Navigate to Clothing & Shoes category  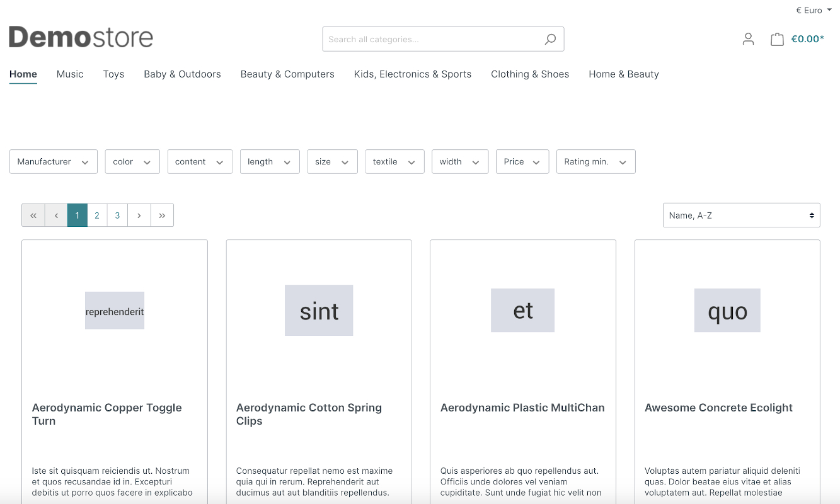click(x=529, y=74)
